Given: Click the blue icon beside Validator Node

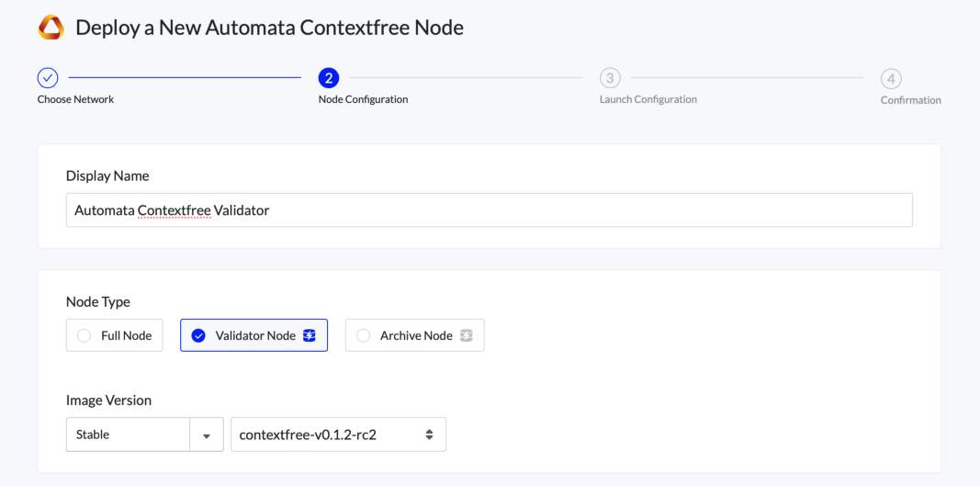Looking at the screenshot, I should [310, 335].
